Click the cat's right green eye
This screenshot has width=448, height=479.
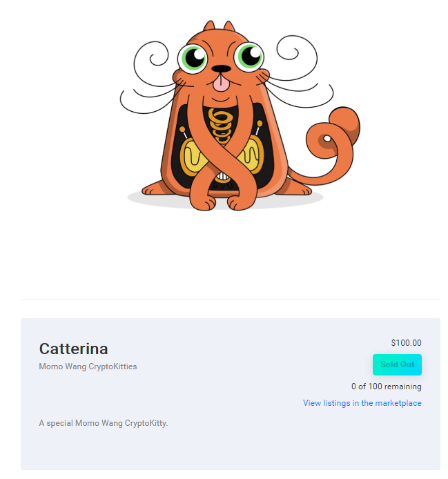click(249, 56)
